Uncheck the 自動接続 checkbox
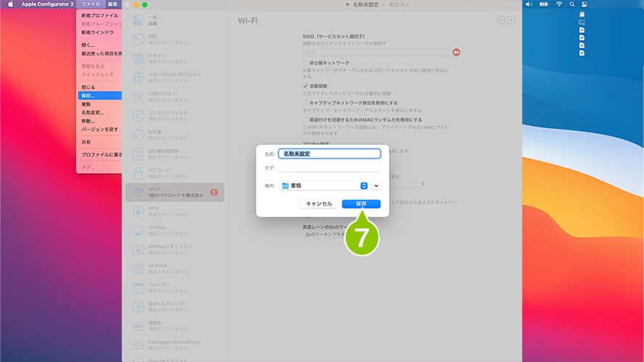This screenshot has width=644, height=362. point(305,85)
